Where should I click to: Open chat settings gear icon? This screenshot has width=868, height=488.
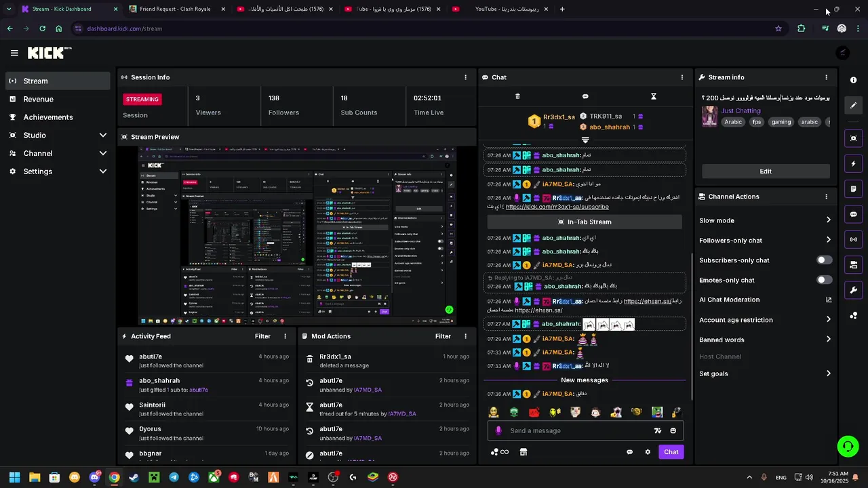pos(648,452)
